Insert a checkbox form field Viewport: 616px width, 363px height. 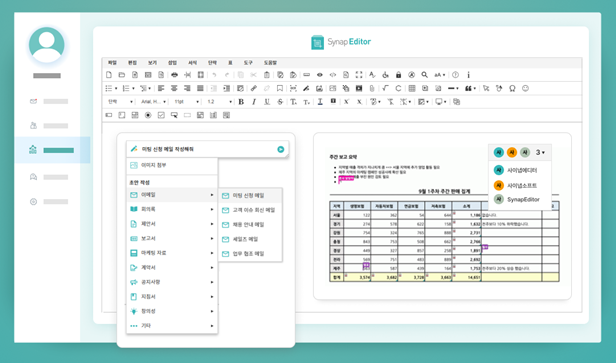(161, 115)
